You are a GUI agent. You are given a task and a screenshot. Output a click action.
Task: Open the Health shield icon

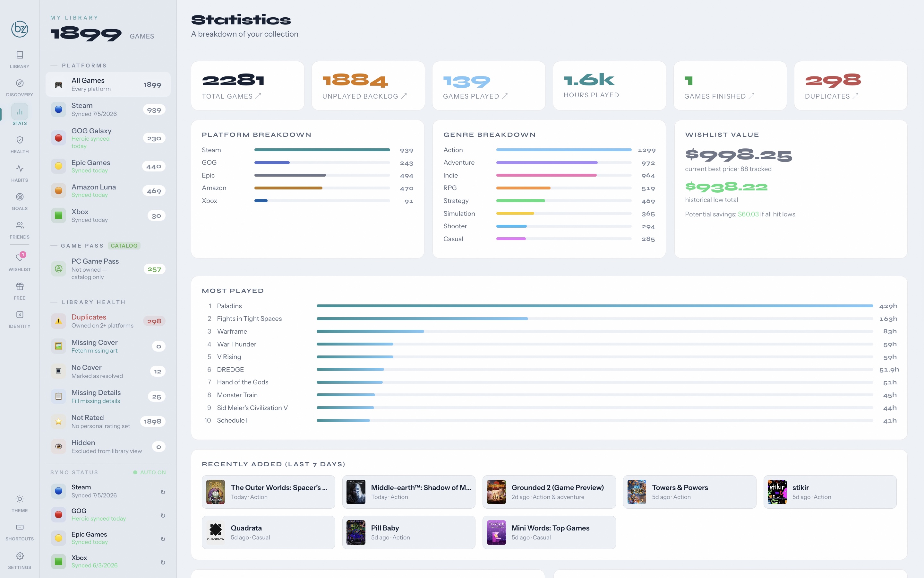20,140
